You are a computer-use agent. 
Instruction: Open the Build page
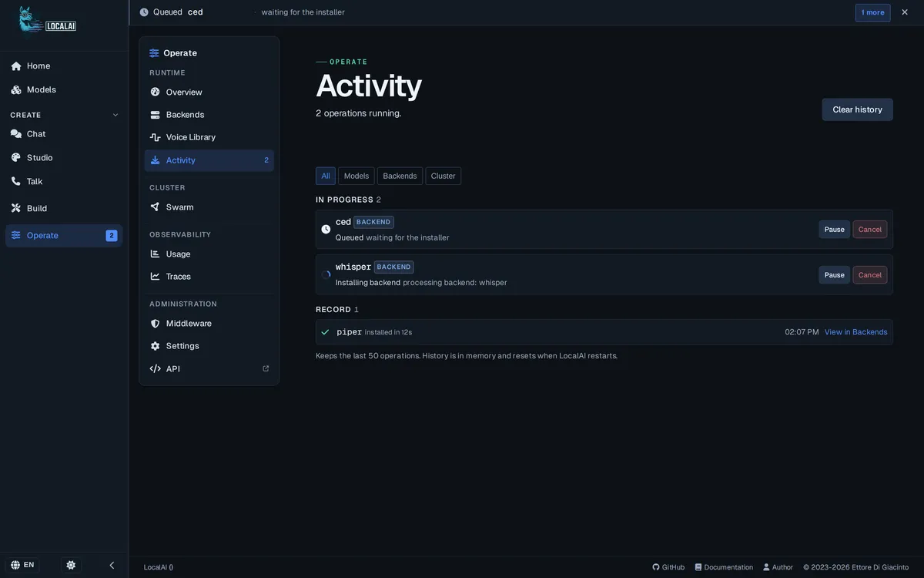[x=64, y=208]
